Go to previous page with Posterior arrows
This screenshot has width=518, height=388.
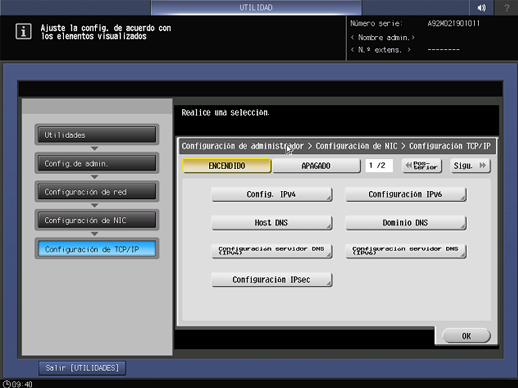click(x=422, y=166)
